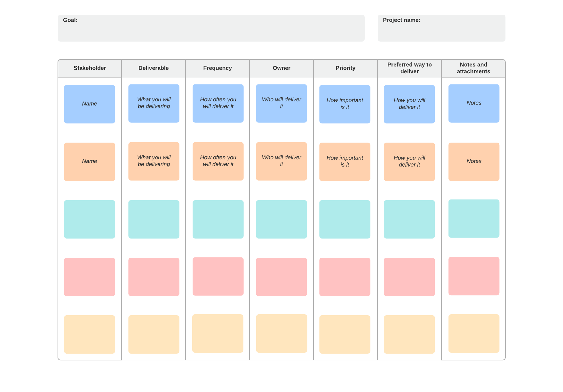Select the Priority column header
Image resolution: width=563 pixels, height=392 pixels.
(x=345, y=68)
